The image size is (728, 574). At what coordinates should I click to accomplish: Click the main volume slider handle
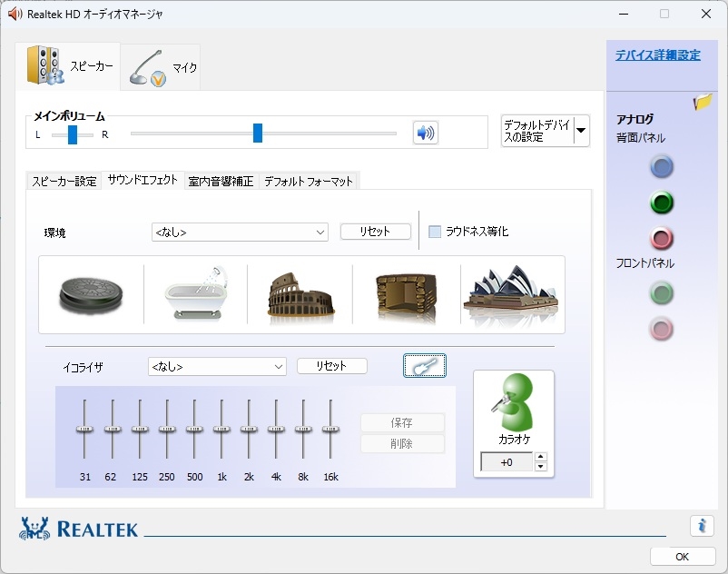click(258, 134)
